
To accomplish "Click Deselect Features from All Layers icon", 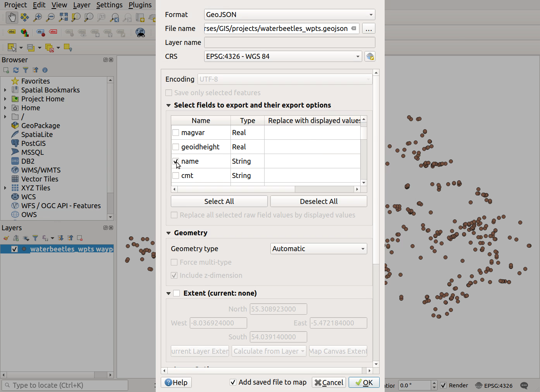I will pyautogui.click(x=49, y=48).
